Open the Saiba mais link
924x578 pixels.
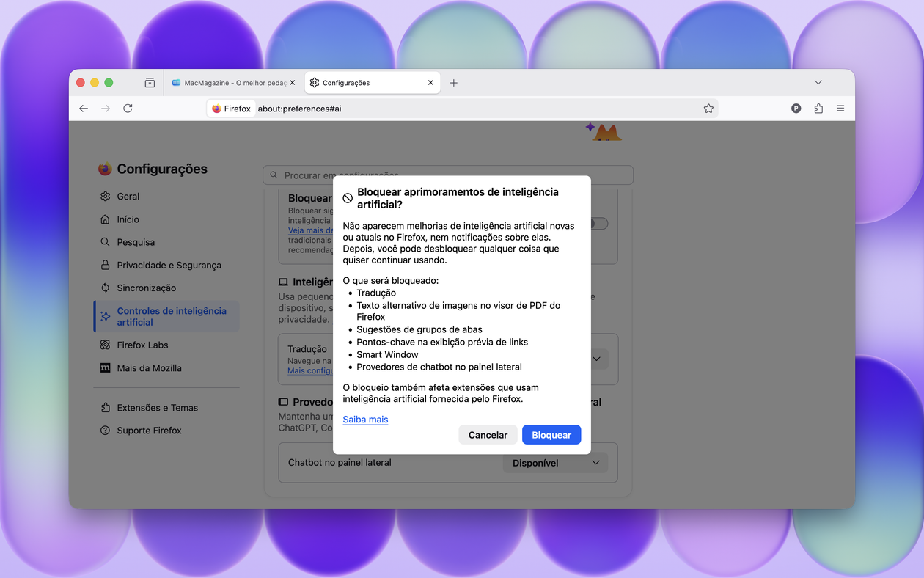click(x=365, y=420)
